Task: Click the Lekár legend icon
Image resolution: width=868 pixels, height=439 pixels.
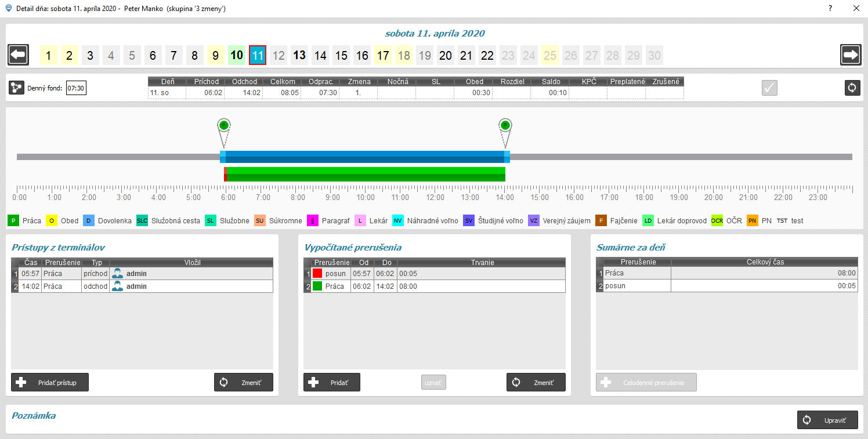Action: [x=360, y=220]
